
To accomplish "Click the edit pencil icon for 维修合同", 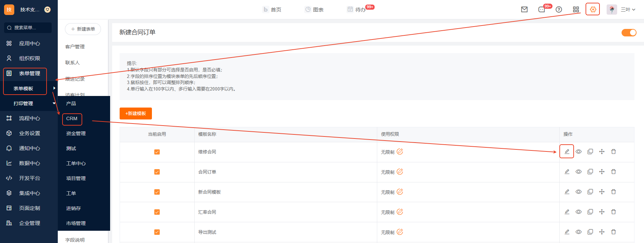I will pyautogui.click(x=567, y=151).
